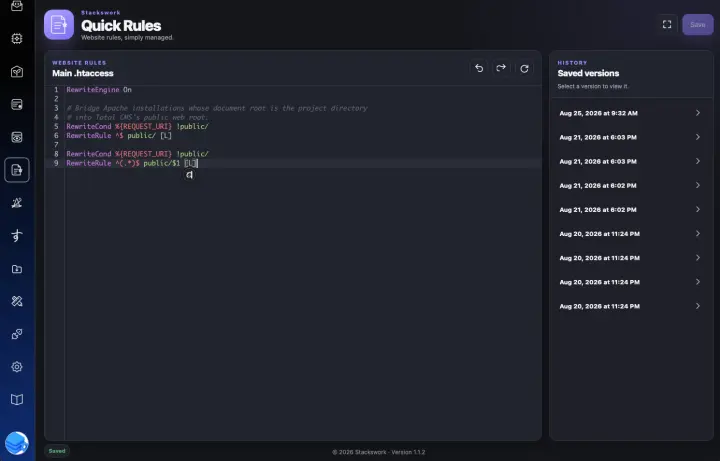Click the "Quick Rules" page title
The width and height of the screenshot is (720, 461).
click(x=121, y=25)
